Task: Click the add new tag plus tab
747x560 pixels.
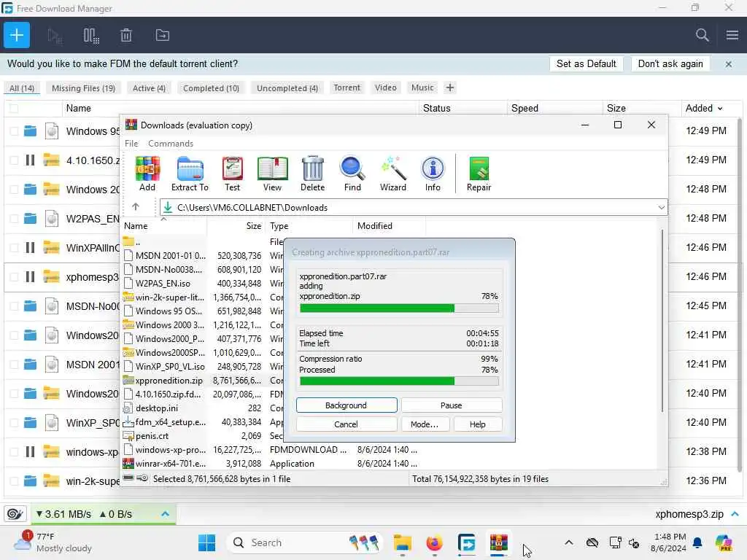Action: coord(449,87)
